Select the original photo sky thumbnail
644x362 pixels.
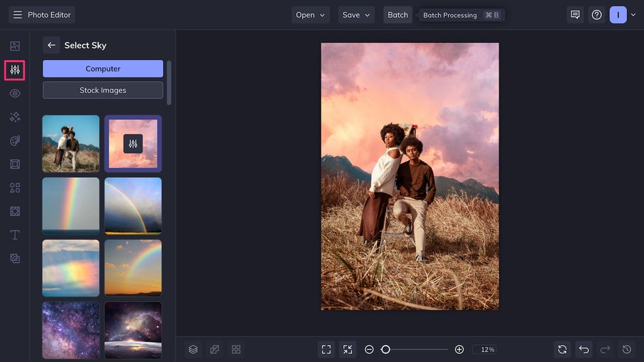coord(71,144)
